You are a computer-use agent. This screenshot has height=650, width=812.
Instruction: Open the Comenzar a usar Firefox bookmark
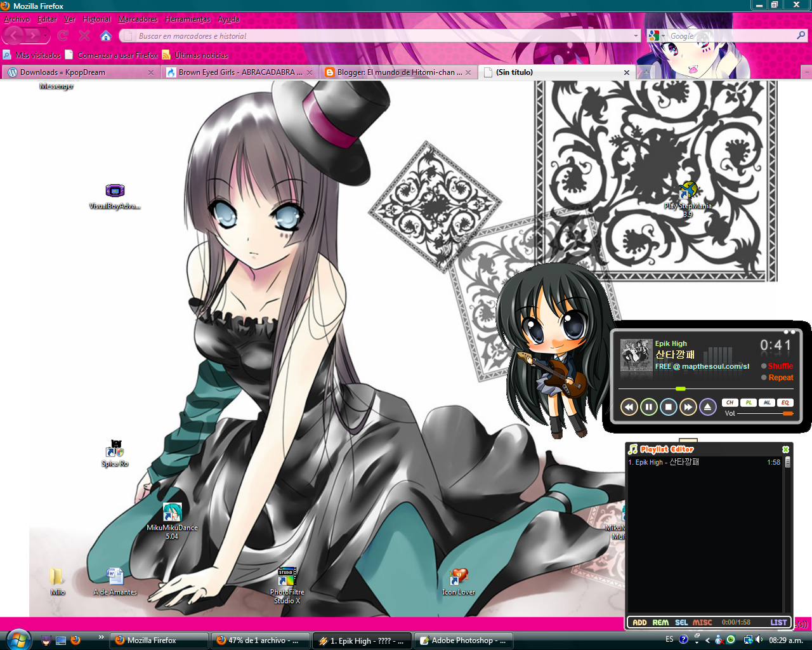[x=112, y=55]
